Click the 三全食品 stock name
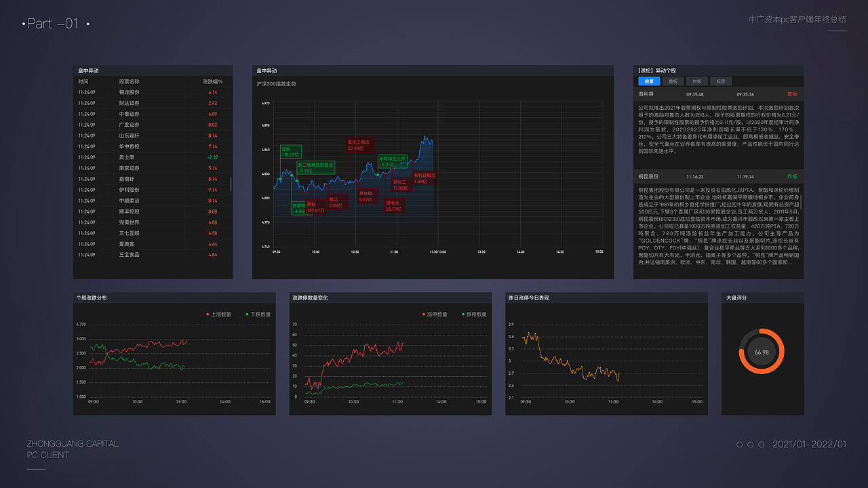 [x=129, y=255]
